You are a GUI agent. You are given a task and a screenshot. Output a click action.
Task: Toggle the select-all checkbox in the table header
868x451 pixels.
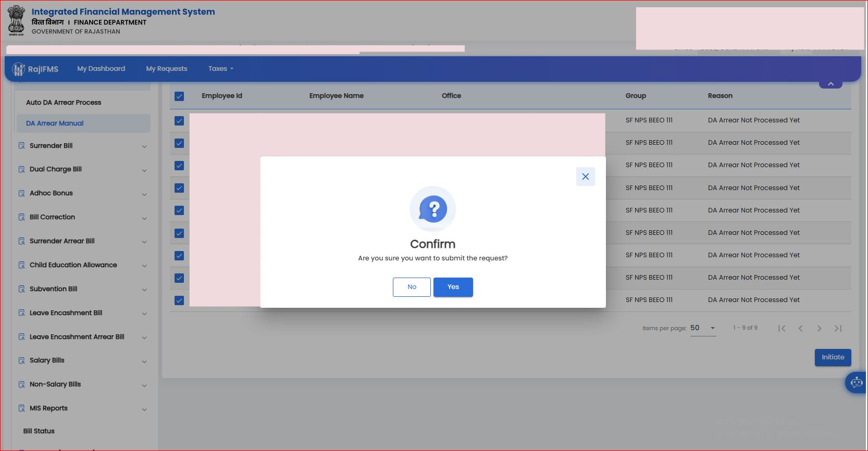pyautogui.click(x=179, y=96)
